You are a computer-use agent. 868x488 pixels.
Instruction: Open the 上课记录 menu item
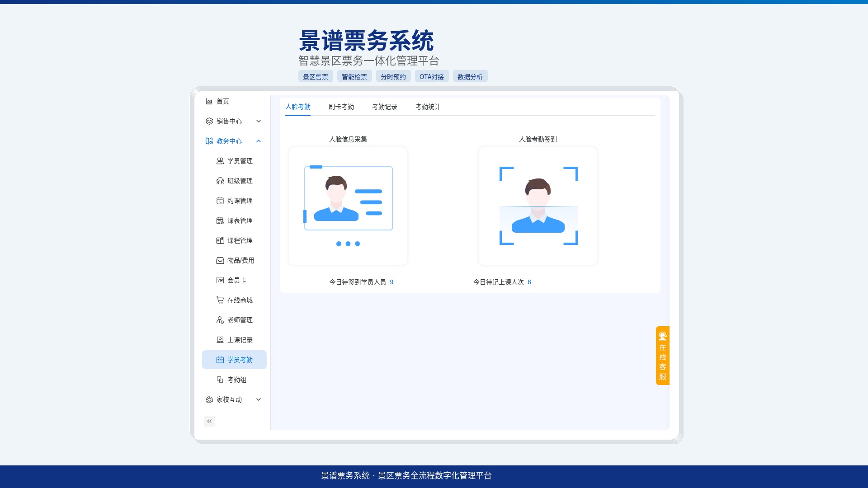coord(234,340)
